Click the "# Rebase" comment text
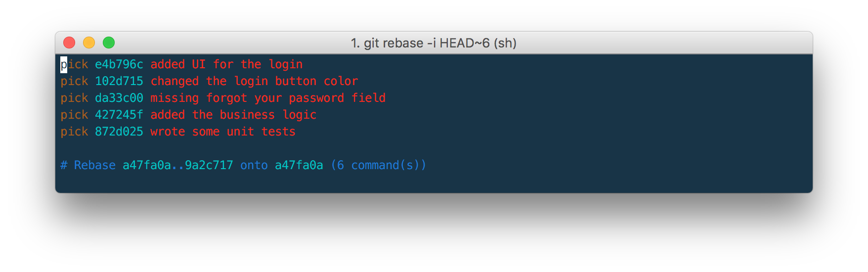This screenshot has width=868, height=272. [x=88, y=165]
